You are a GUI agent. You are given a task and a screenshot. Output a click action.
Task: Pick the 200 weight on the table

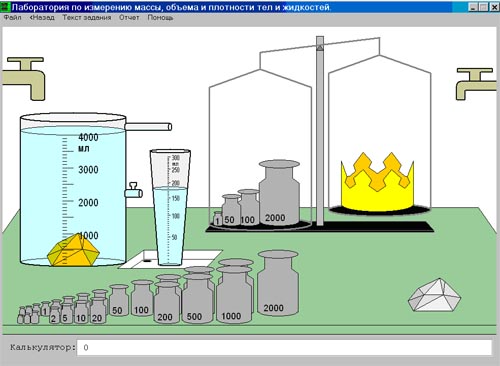[x=167, y=302]
